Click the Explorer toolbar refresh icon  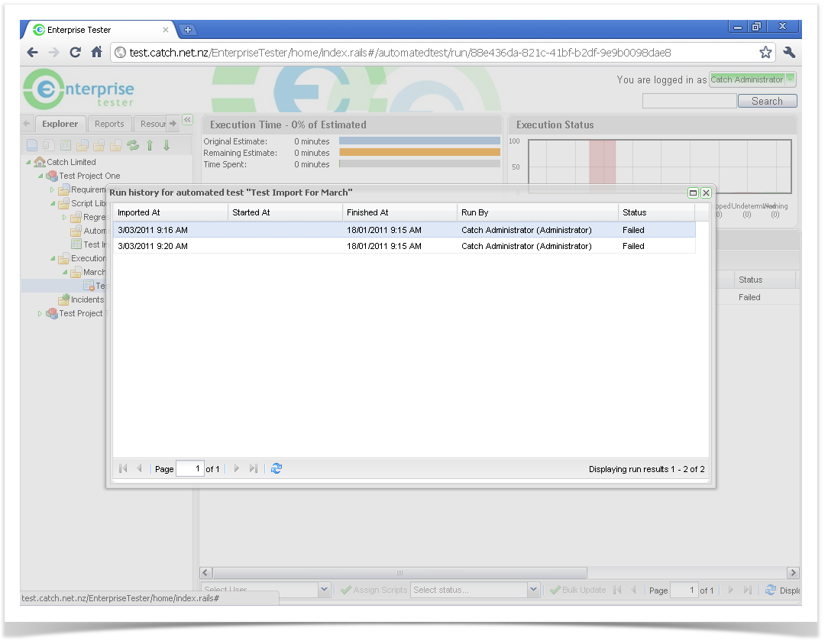tap(133, 145)
